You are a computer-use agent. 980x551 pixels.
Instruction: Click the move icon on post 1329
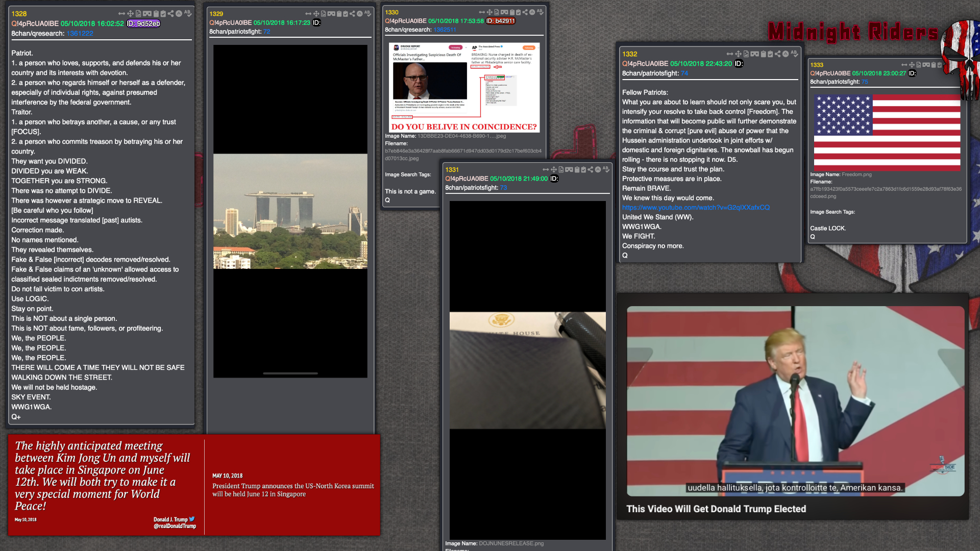click(x=316, y=14)
